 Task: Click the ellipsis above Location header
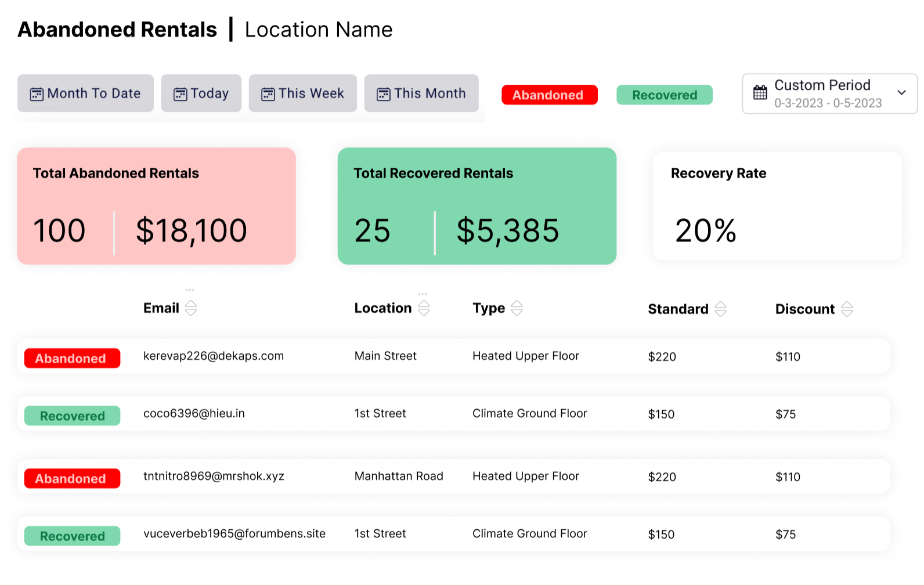point(423,294)
